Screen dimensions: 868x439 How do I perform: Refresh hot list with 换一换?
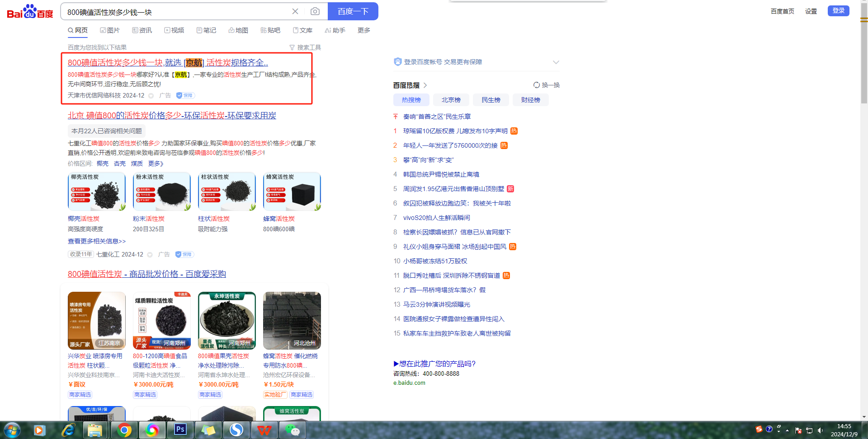(547, 85)
